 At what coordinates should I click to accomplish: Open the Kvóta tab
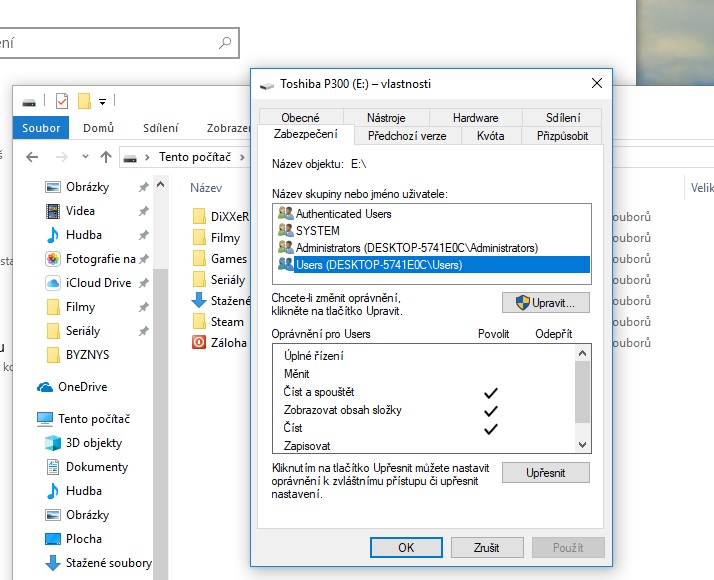(x=490, y=136)
